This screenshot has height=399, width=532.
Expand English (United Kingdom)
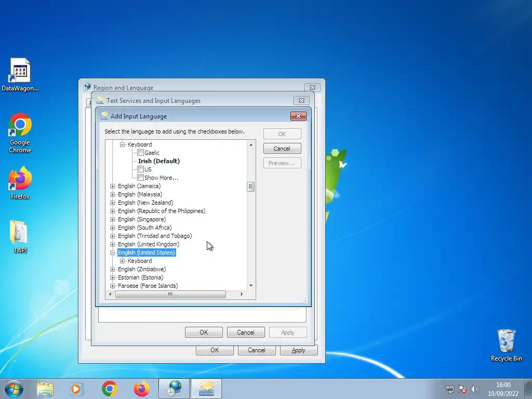click(112, 244)
